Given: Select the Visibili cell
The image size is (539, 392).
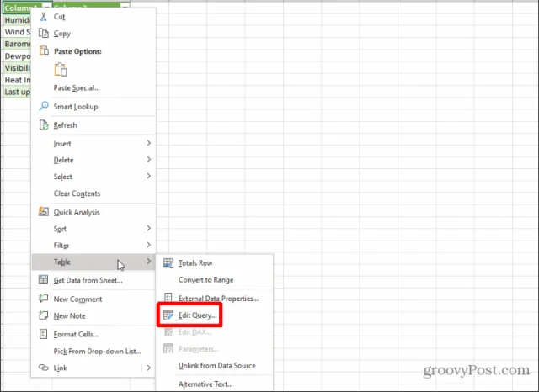Looking at the screenshot, I should click(17, 68).
